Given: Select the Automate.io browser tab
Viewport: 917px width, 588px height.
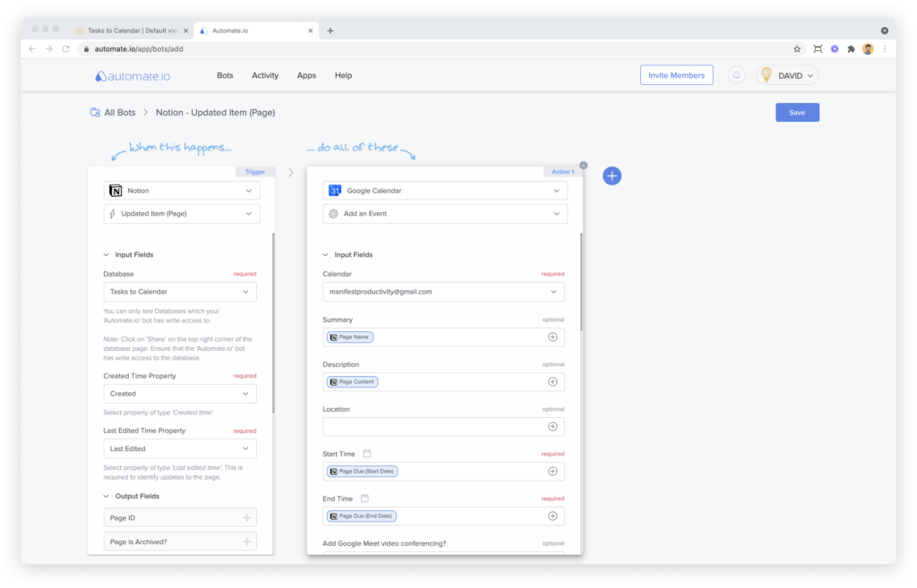Looking at the screenshot, I should pyautogui.click(x=256, y=30).
